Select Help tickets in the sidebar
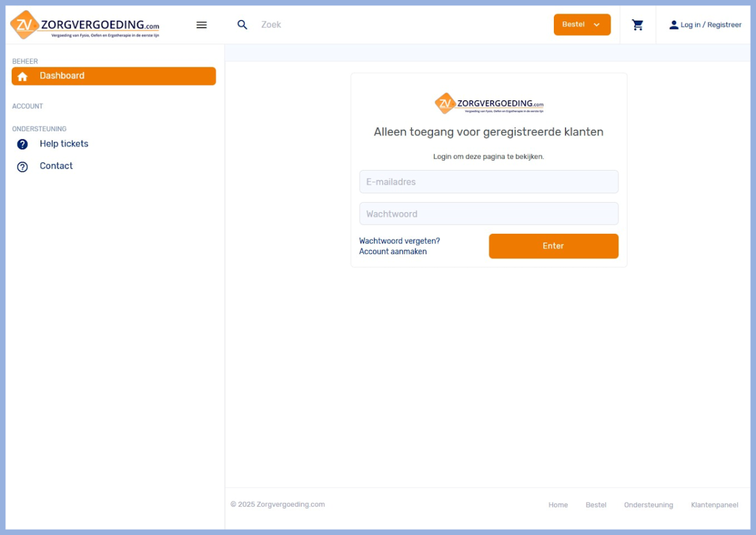 tap(64, 144)
